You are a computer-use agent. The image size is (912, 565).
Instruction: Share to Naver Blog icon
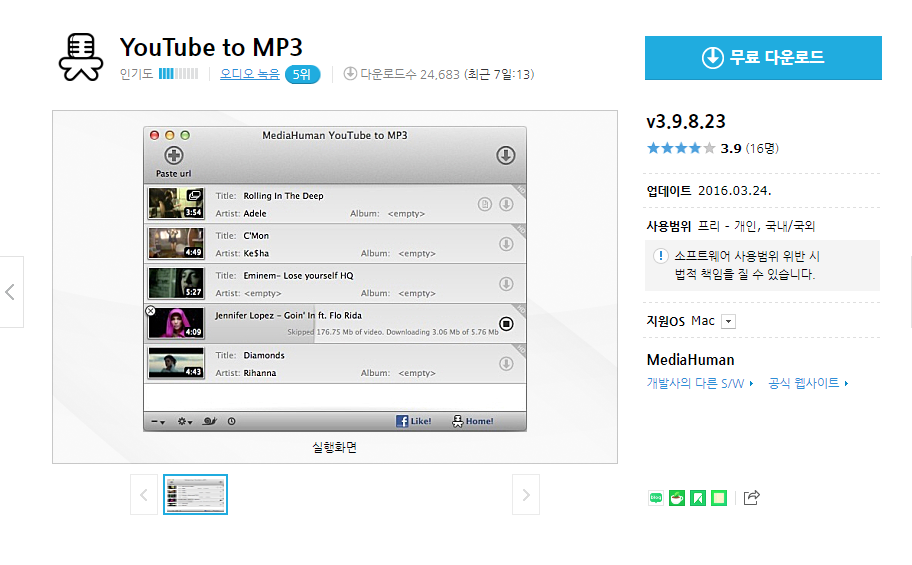pos(656,498)
